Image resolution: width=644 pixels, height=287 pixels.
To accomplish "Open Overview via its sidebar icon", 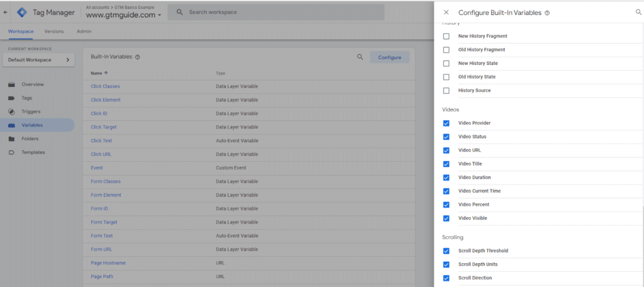I will click(x=12, y=84).
